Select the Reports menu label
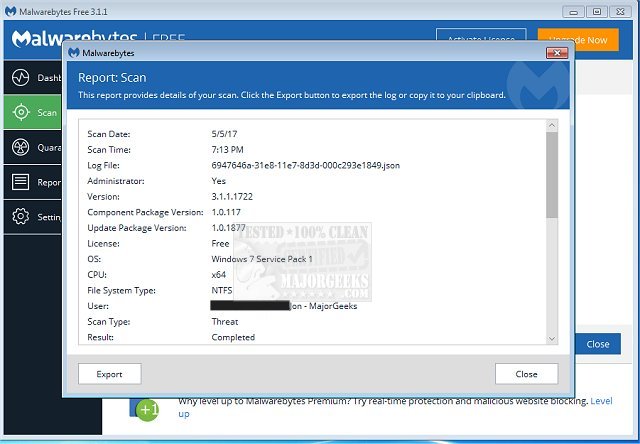The height and width of the screenshot is (444, 640). 49,182
